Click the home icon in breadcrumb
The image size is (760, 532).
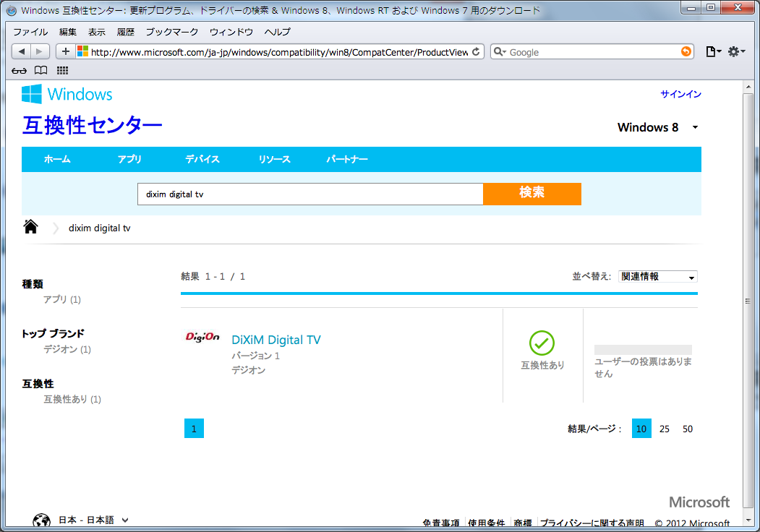tap(30, 226)
